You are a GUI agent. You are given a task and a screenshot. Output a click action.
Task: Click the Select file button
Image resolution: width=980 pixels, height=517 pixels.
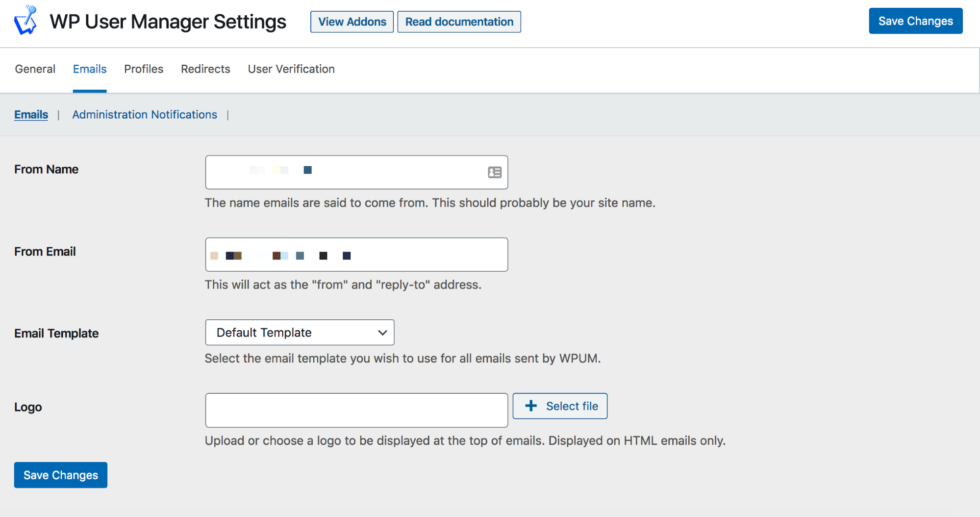click(560, 406)
